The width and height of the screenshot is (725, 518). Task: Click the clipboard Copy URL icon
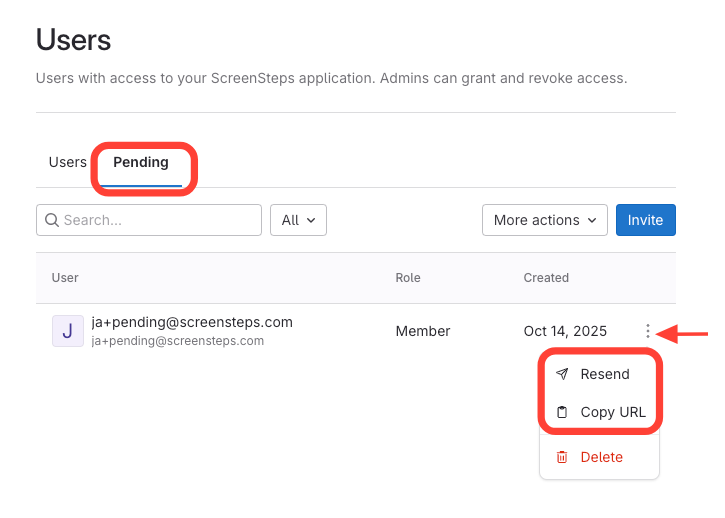(x=562, y=412)
